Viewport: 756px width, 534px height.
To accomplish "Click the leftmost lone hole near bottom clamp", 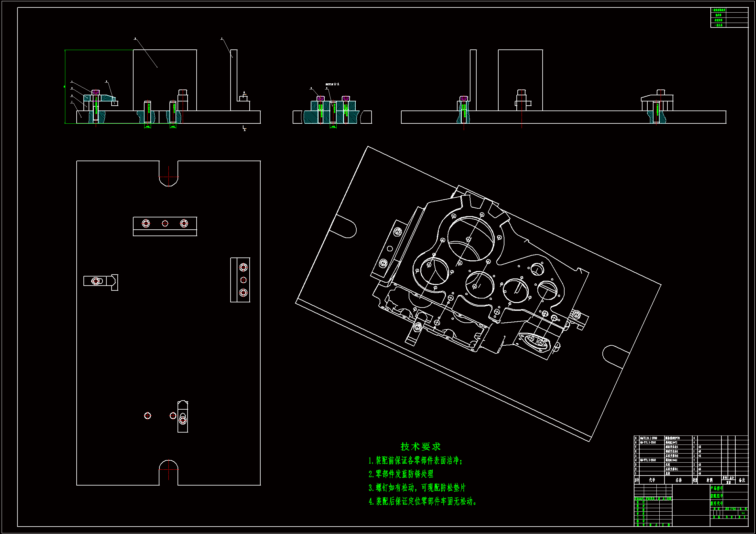I will click(147, 416).
